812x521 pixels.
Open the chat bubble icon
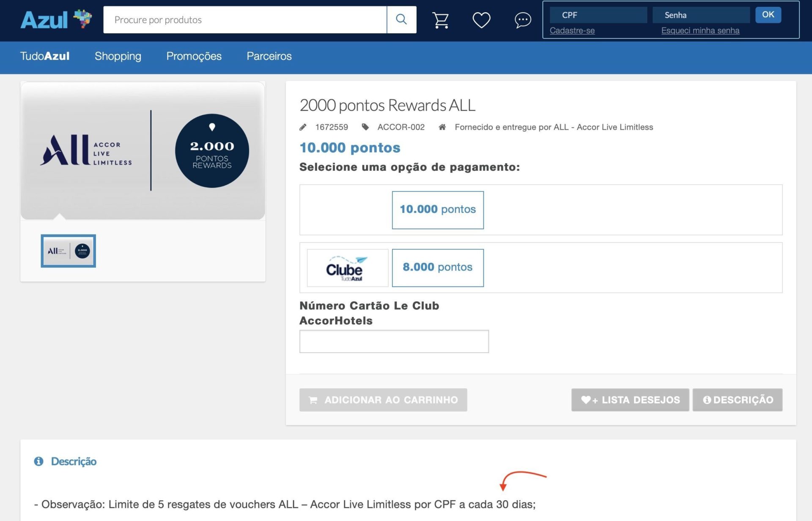(523, 20)
